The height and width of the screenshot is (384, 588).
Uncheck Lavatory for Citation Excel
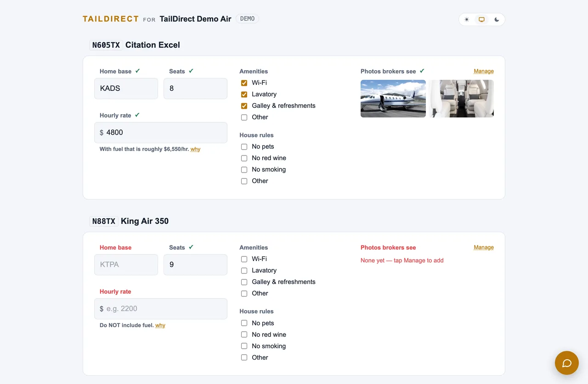tap(244, 95)
